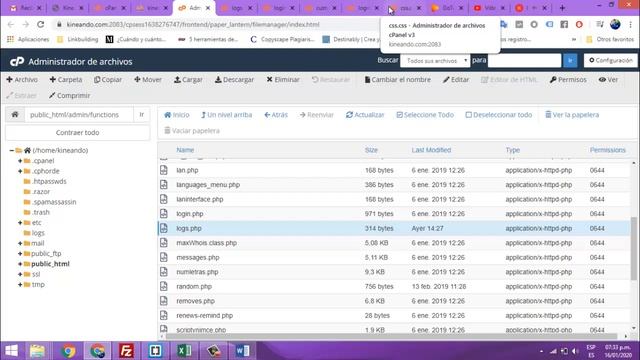Open the Linkbuilding bookmark
This screenshot has height=360, width=640.
click(x=78, y=39)
